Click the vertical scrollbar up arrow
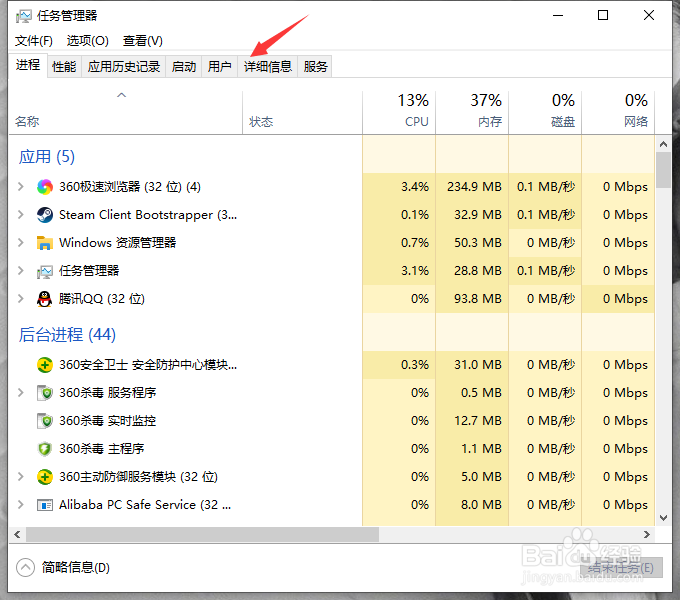The width and height of the screenshot is (680, 600). [663, 144]
